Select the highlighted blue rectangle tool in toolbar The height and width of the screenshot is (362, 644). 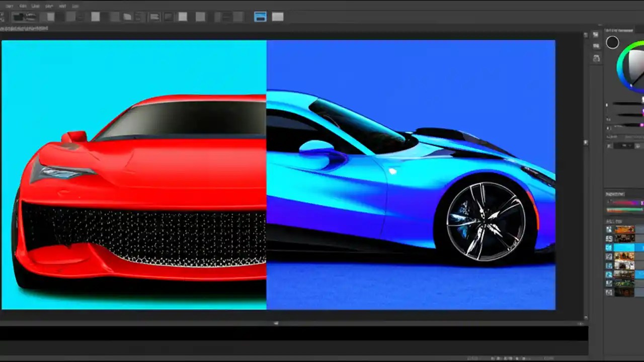[x=260, y=16]
